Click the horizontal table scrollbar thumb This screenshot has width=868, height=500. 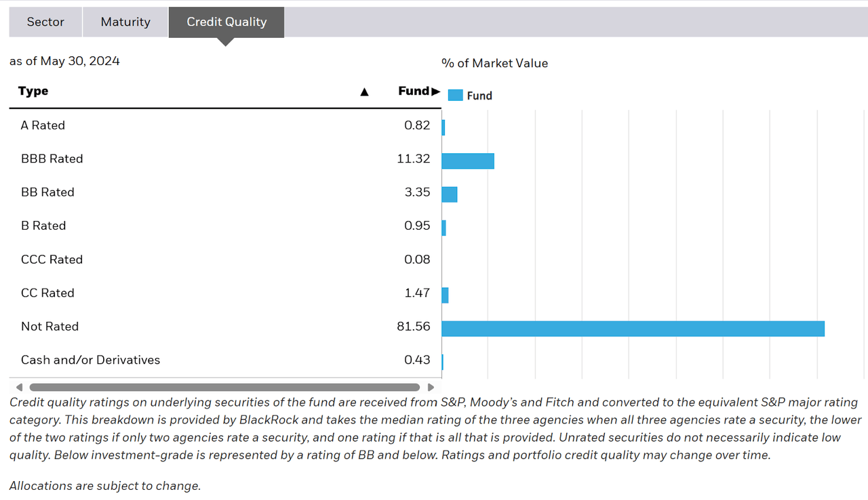coord(224,388)
